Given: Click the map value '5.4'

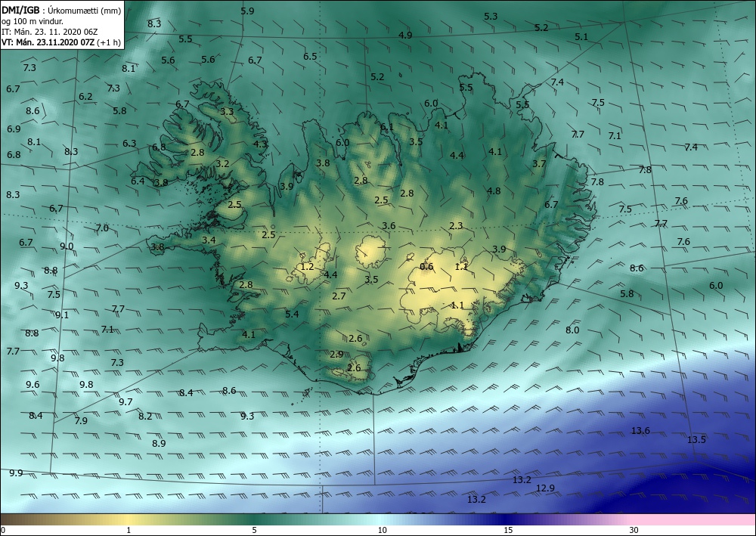Looking at the screenshot, I should (x=292, y=314).
